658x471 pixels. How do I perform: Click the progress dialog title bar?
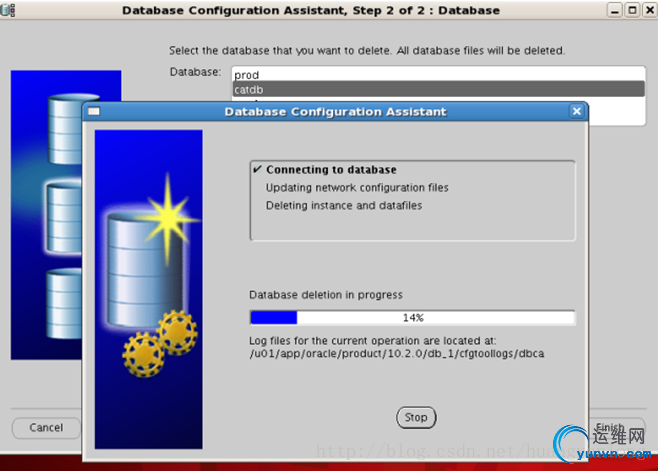coord(335,112)
